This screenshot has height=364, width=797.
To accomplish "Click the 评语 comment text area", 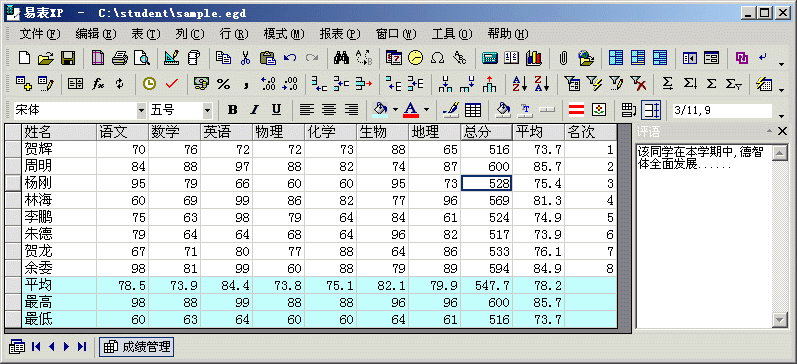I will click(703, 236).
